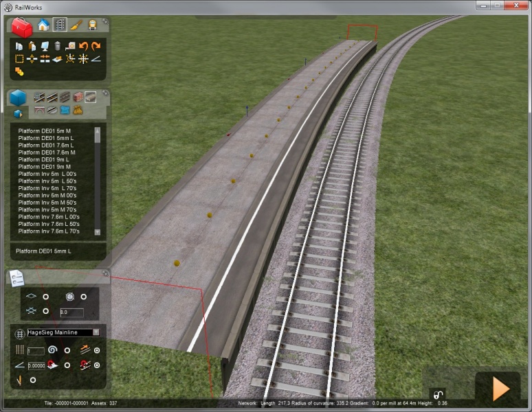Open the red toolbox flyout
532x412 pixels.
point(22,27)
